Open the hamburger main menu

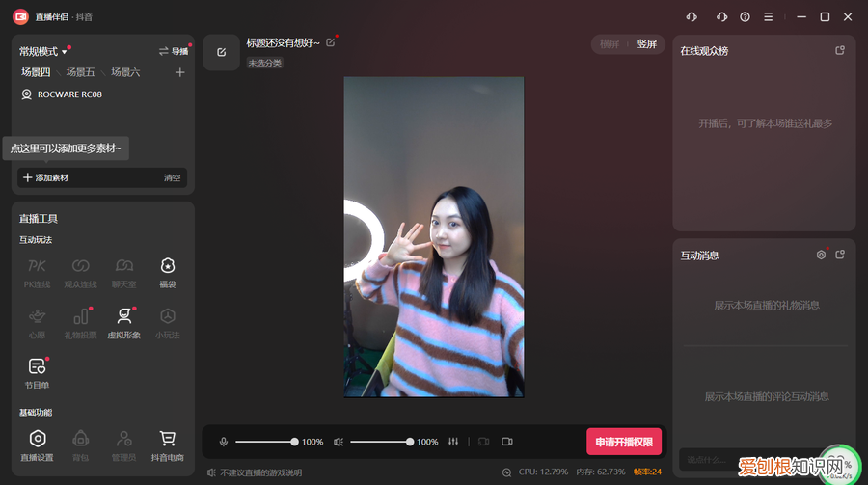769,17
